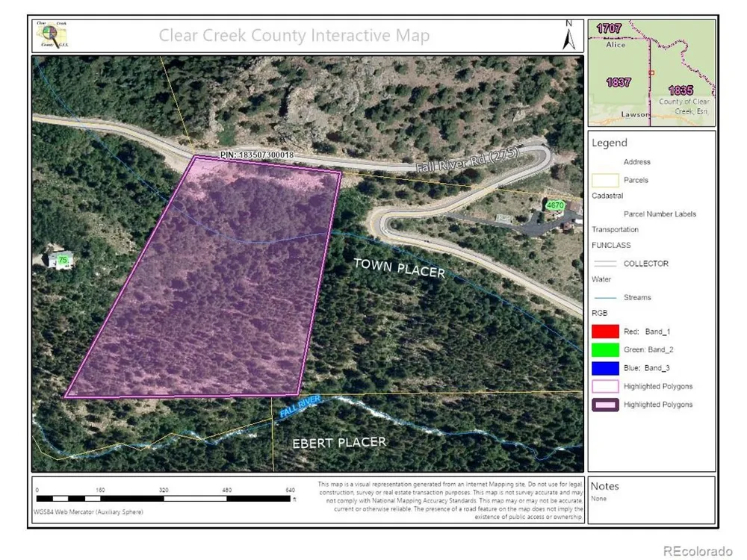Click the Water legend entry
The height and width of the screenshot is (560, 747).
click(601, 279)
